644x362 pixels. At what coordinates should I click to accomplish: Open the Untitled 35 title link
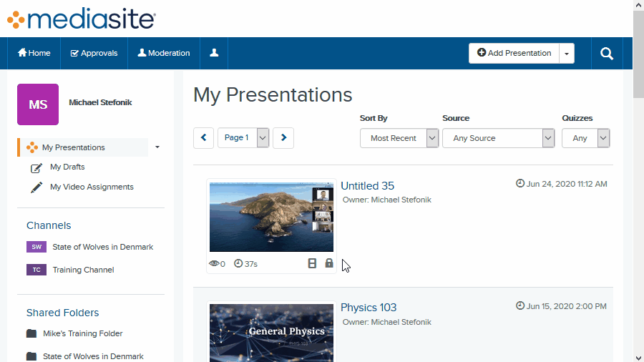pyautogui.click(x=368, y=186)
